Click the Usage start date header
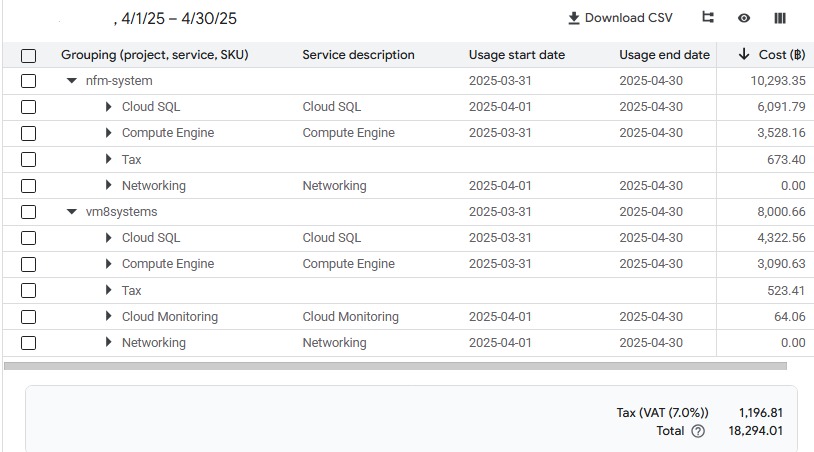This screenshot has width=814, height=452. (517, 55)
